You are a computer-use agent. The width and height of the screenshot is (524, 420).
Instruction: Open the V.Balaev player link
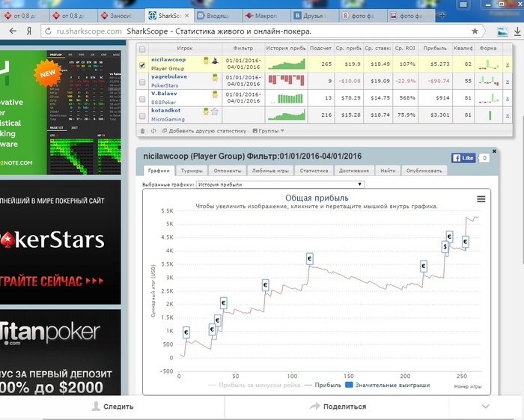(164, 94)
